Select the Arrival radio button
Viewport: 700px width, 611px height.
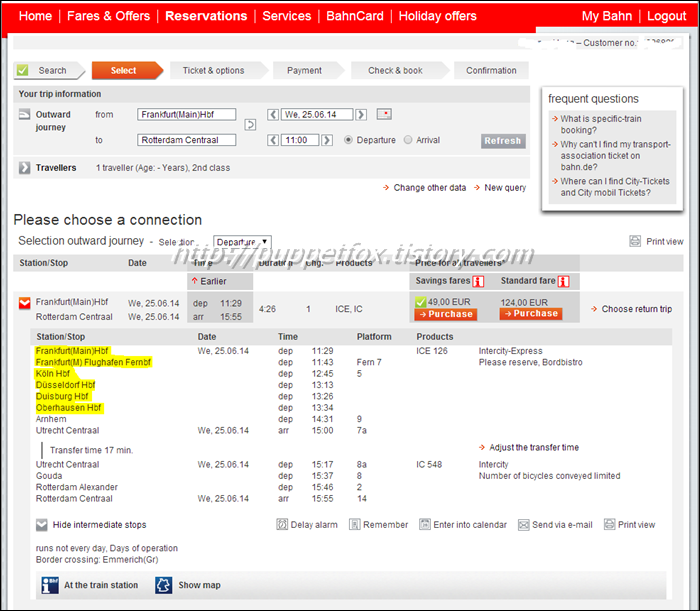point(408,140)
